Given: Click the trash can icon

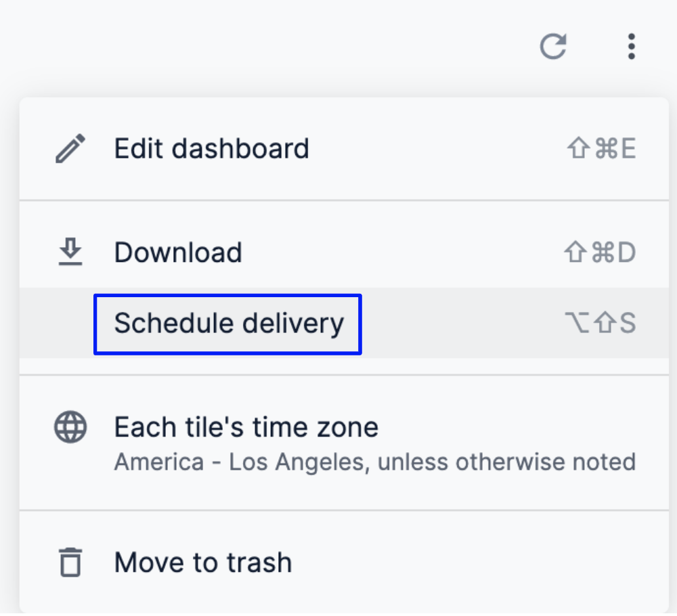Looking at the screenshot, I should (70, 563).
